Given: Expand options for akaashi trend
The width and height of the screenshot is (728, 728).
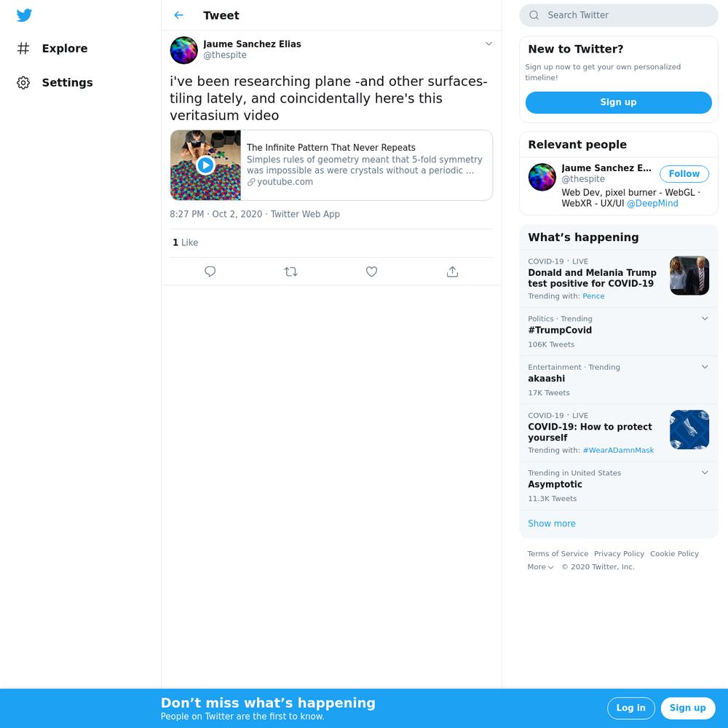Looking at the screenshot, I should [705, 367].
